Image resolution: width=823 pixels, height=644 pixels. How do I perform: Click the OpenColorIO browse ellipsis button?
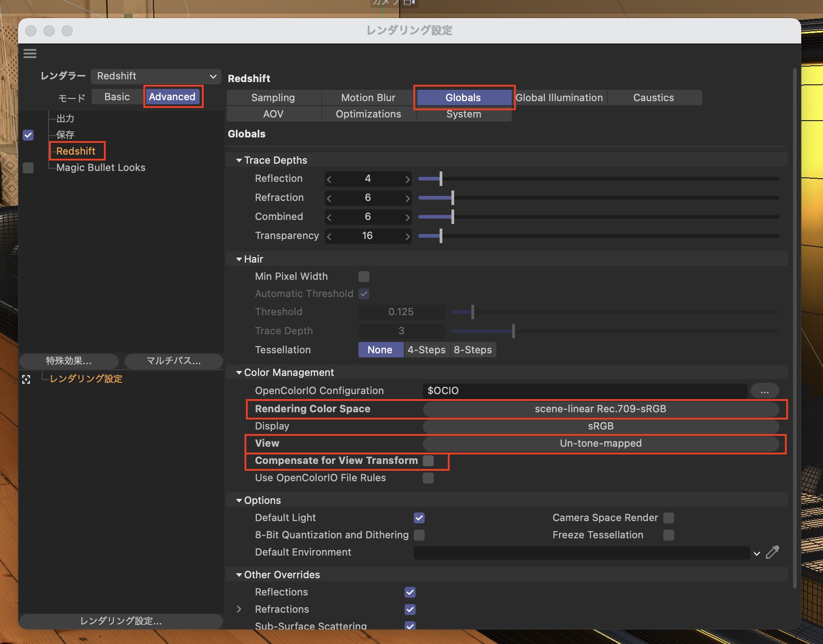tap(764, 391)
